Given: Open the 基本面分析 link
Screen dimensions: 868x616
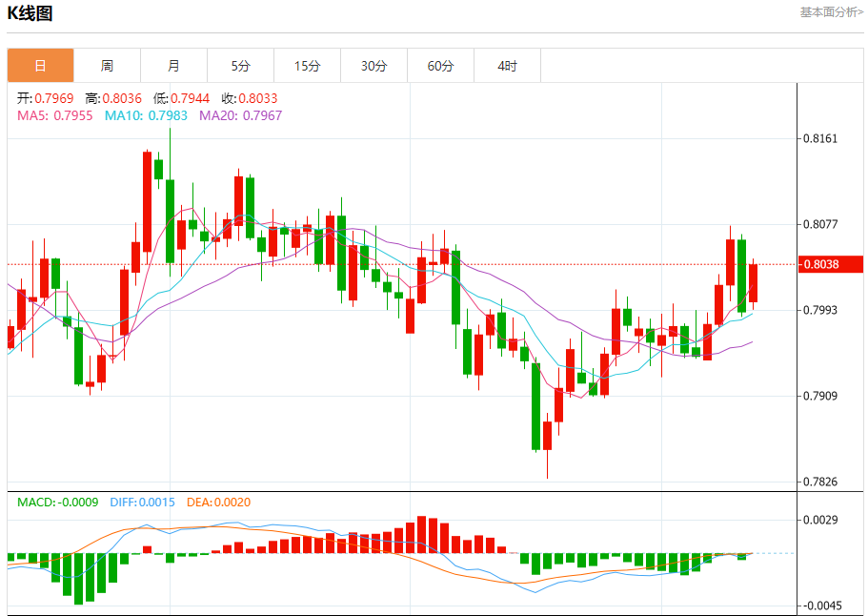Looking at the screenshot, I should [831, 12].
